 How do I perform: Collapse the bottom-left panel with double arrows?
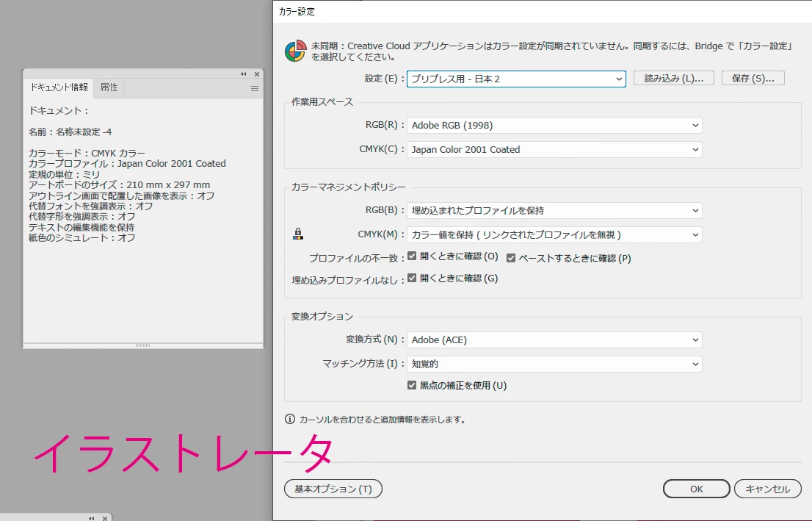tap(92, 518)
